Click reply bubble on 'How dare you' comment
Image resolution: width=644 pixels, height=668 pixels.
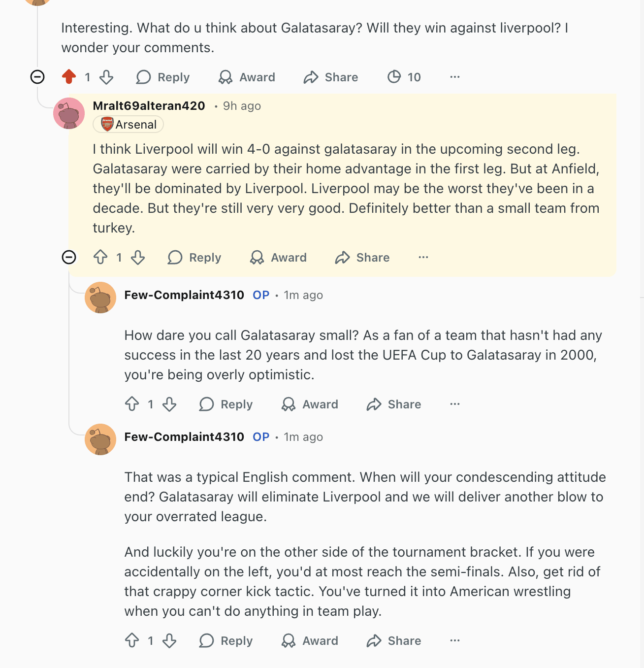click(x=207, y=404)
